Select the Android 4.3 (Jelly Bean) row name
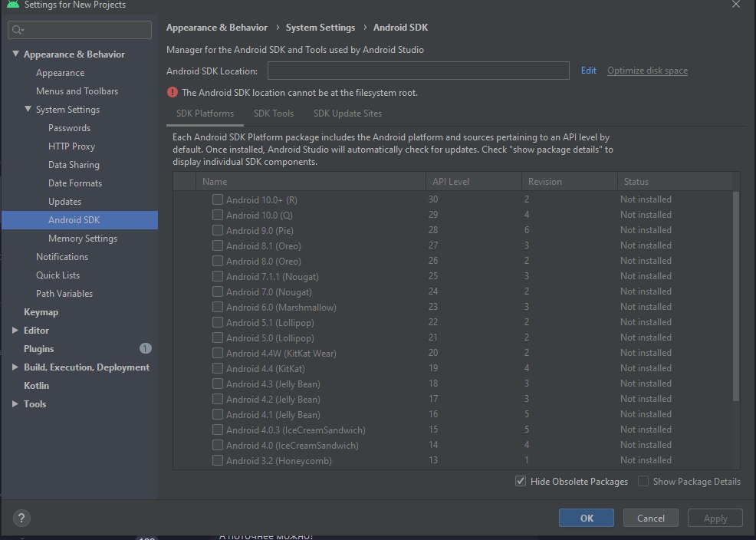The height and width of the screenshot is (540, 756). [273, 384]
